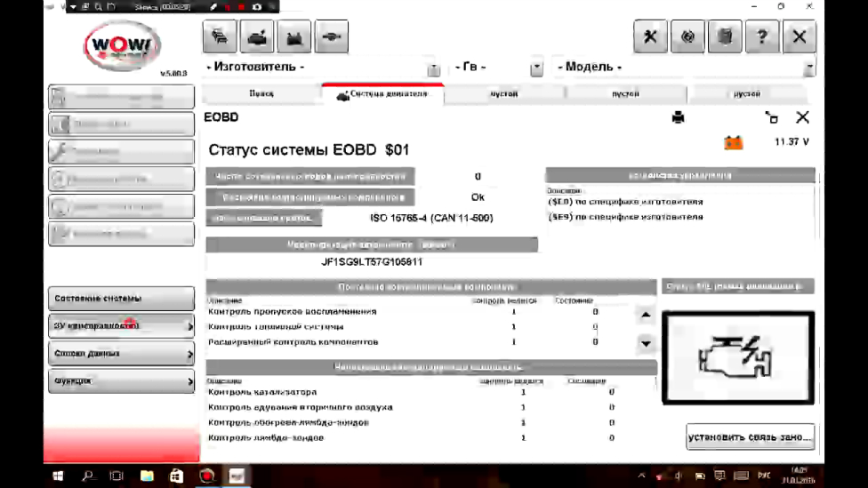Open File Explorer from the taskbar
868x488 pixels.
[x=147, y=476]
